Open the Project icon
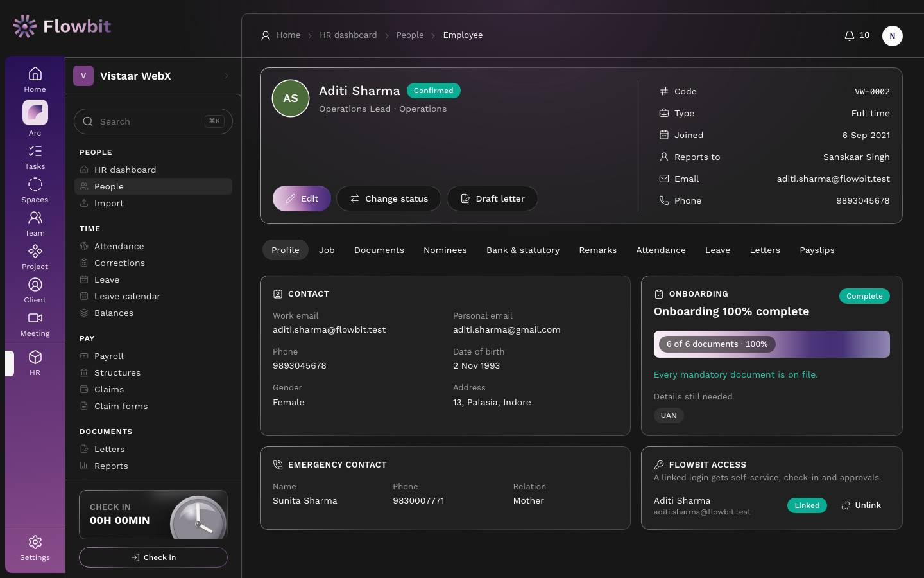Image resolution: width=924 pixels, height=578 pixels. pyautogui.click(x=35, y=258)
